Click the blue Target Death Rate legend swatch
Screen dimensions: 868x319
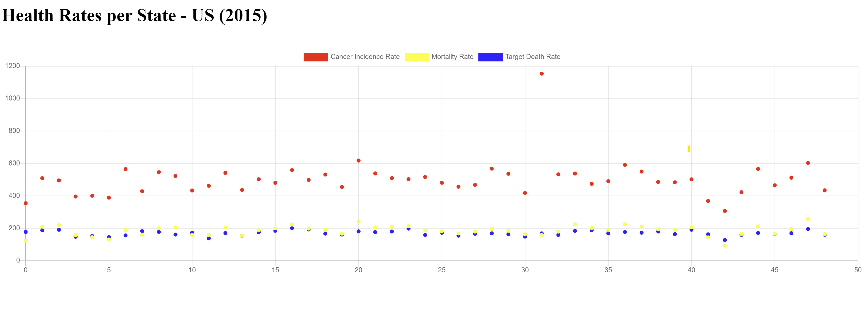(x=490, y=57)
